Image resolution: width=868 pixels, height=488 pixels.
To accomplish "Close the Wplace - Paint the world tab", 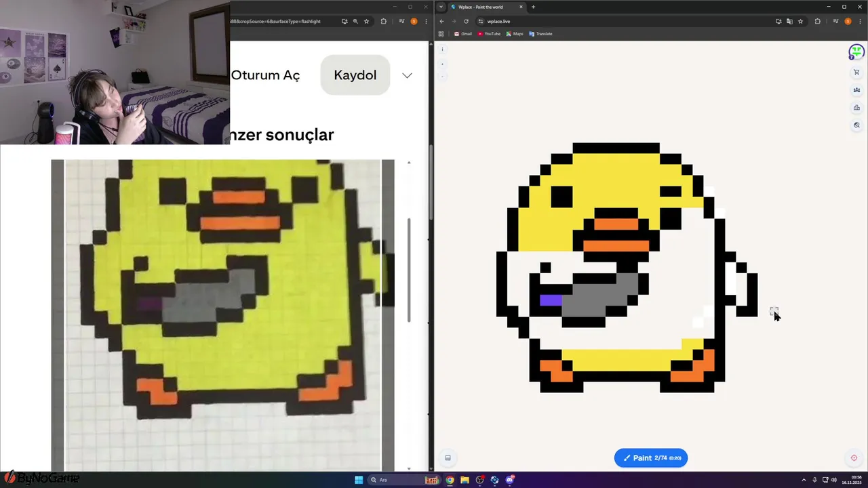I will coord(521,7).
